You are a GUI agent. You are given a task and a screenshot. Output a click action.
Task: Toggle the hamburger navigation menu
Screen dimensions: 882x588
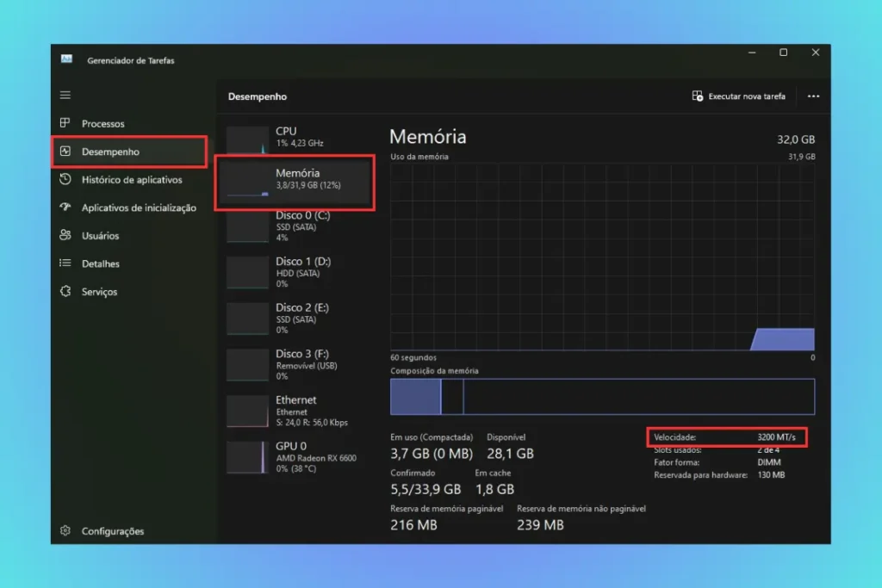(x=65, y=95)
